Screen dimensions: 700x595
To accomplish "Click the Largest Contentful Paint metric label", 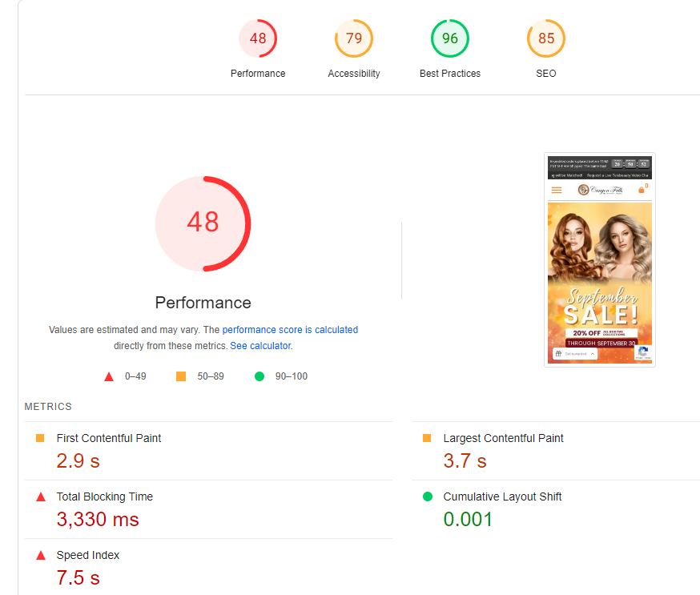I will (x=503, y=438).
